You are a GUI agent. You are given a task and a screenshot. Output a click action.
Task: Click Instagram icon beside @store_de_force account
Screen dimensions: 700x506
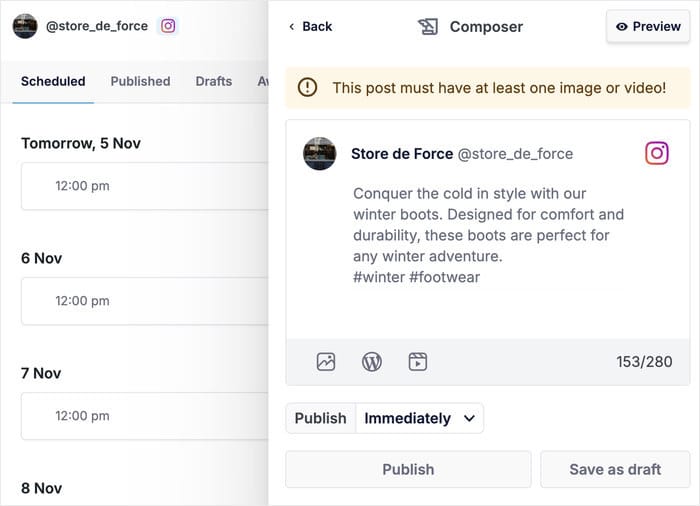point(168,26)
